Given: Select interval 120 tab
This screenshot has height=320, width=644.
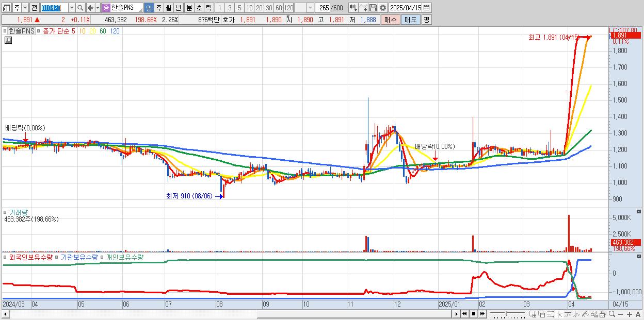Looking at the screenshot, I should point(288,8).
